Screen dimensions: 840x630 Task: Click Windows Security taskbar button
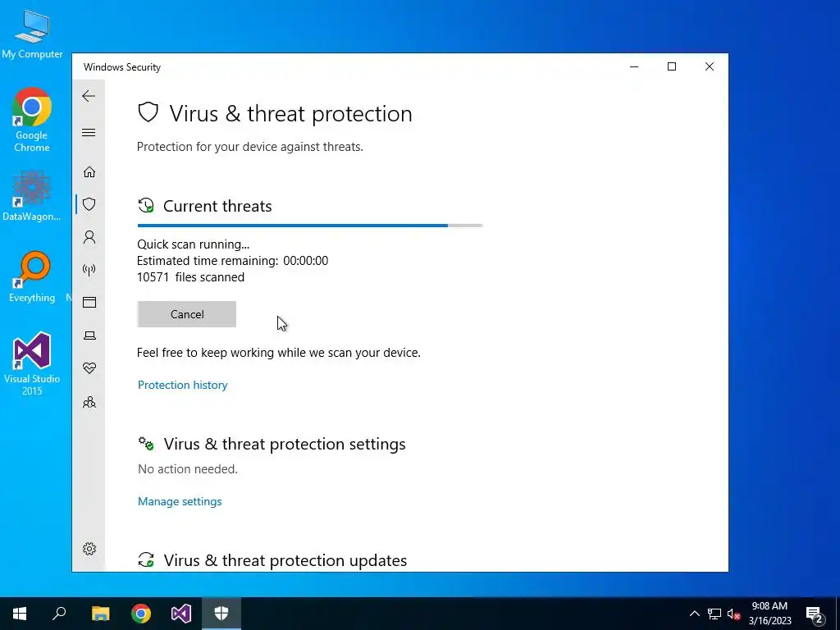pos(221,614)
